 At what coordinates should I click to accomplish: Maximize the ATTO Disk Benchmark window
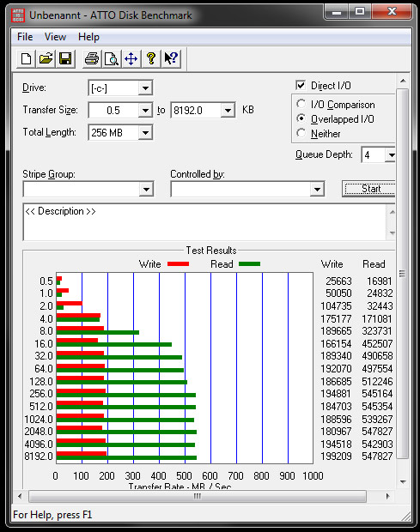click(x=360, y=12)
